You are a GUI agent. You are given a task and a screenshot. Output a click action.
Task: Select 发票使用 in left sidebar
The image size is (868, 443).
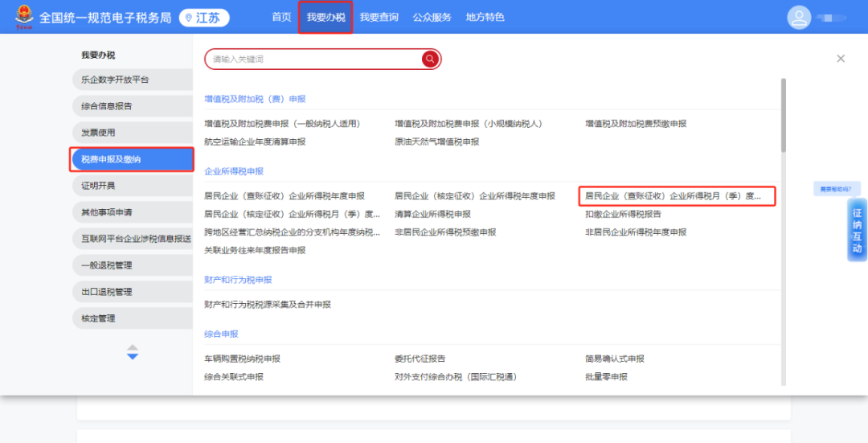98,133
